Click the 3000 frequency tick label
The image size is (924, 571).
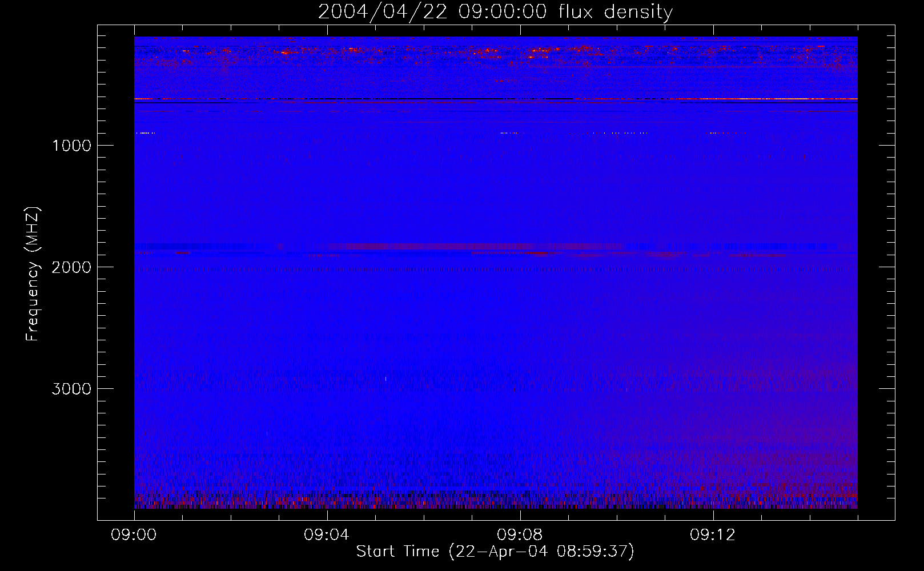click(x=71, y=389)
